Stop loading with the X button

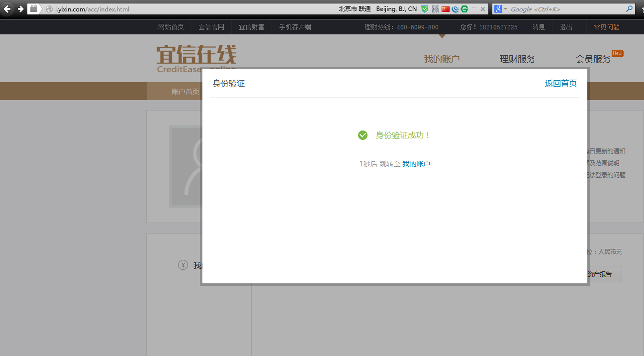(x=483, y=9)
